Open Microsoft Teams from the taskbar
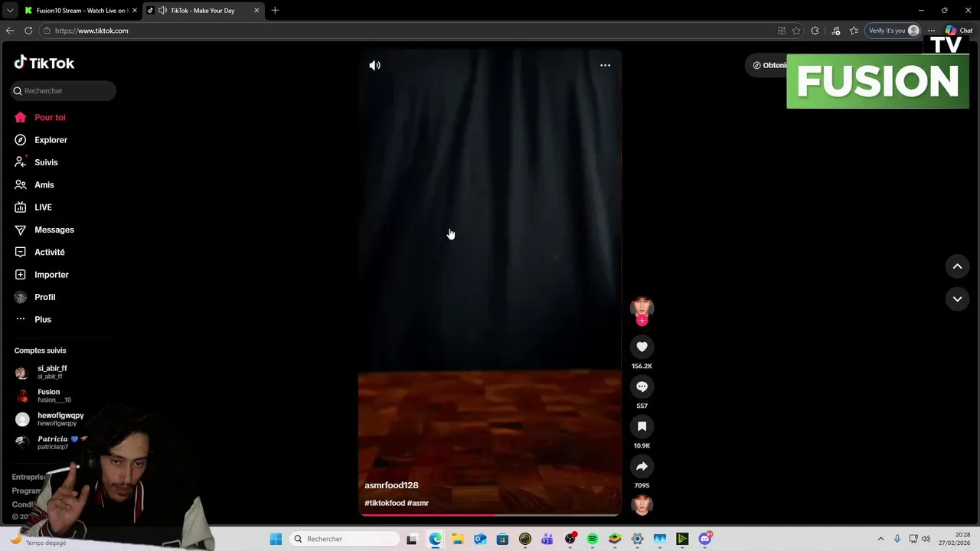 click(547, 539)
